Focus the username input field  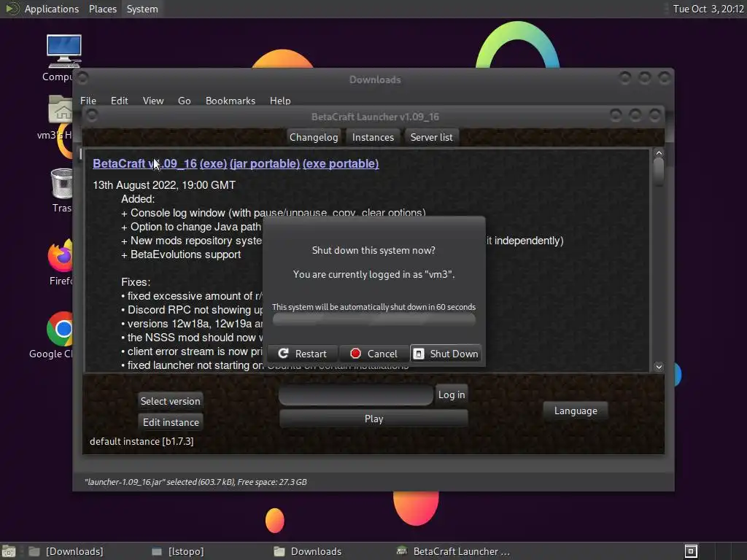click(x=356, y=394)
